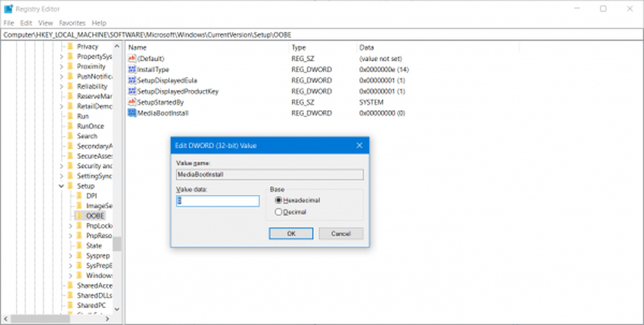Click the Sysprep folder icon

[x=80, y=255]
